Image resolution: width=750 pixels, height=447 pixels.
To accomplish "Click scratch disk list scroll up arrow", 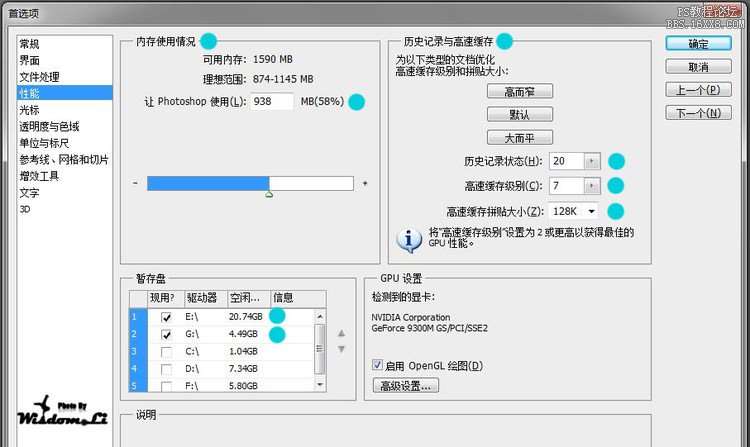I will pos(320,316).
